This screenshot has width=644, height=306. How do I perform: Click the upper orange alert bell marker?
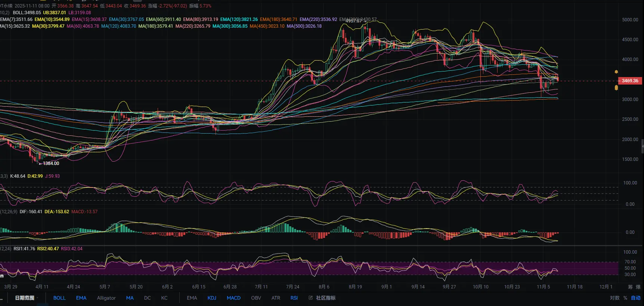click(x=616, y=72)
